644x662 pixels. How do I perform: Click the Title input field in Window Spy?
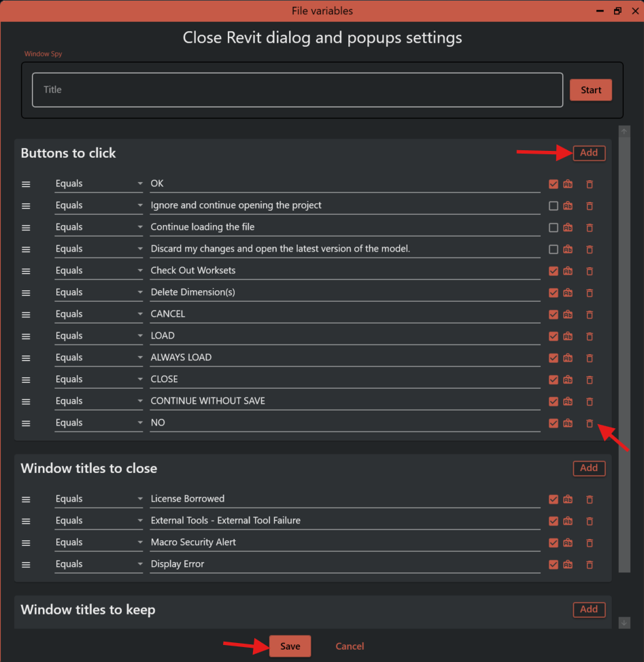(297, 89)
